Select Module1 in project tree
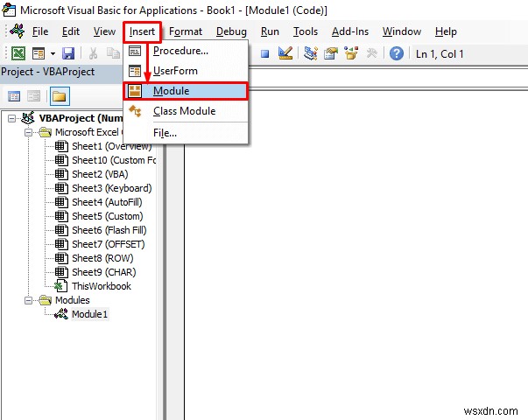528x420 pixels. [x=90, y=314]
